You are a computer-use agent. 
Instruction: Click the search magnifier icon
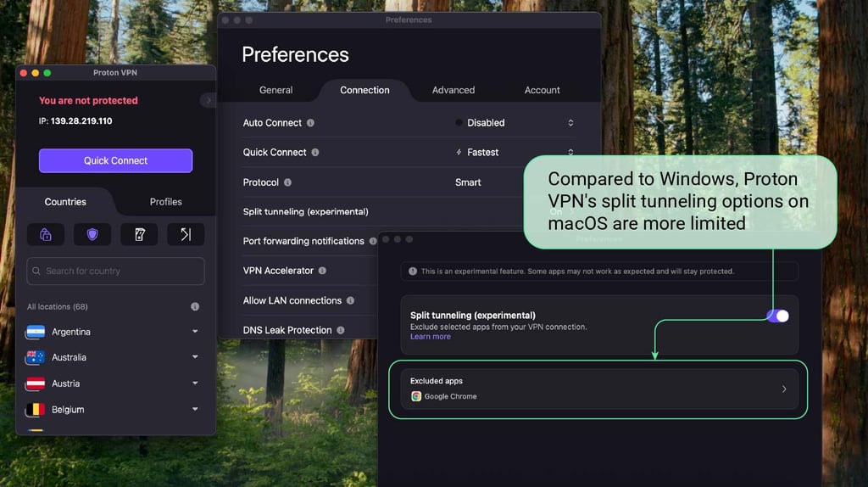pyautogui.click(x=36, y=271)
